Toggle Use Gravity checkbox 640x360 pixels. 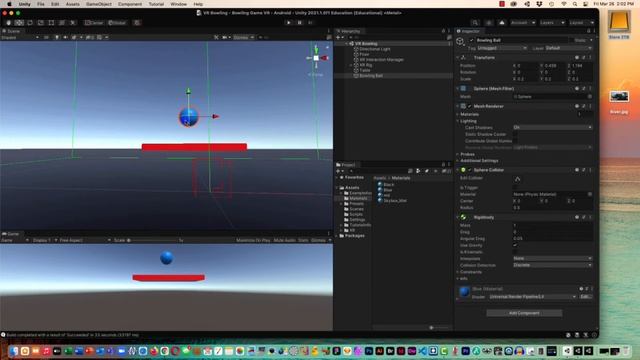[515, 245]
